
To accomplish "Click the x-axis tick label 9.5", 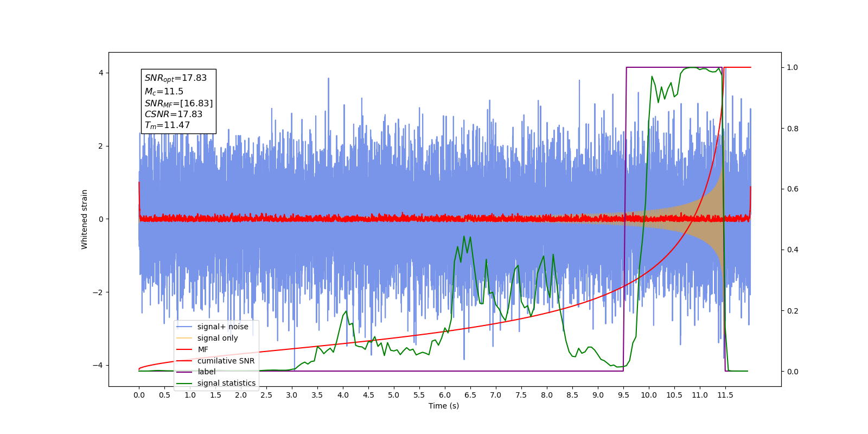I will pos(623,395).
